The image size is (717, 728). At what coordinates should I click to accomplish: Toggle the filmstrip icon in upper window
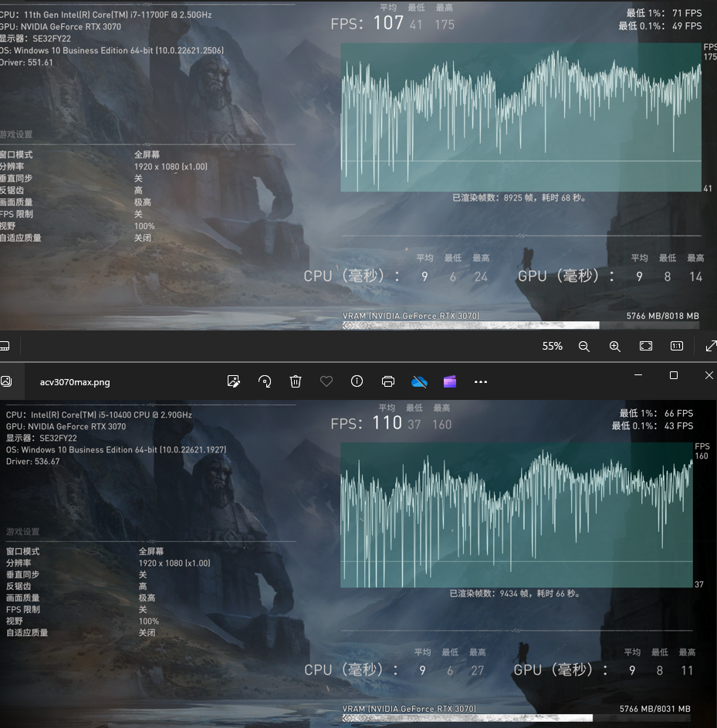5,346
